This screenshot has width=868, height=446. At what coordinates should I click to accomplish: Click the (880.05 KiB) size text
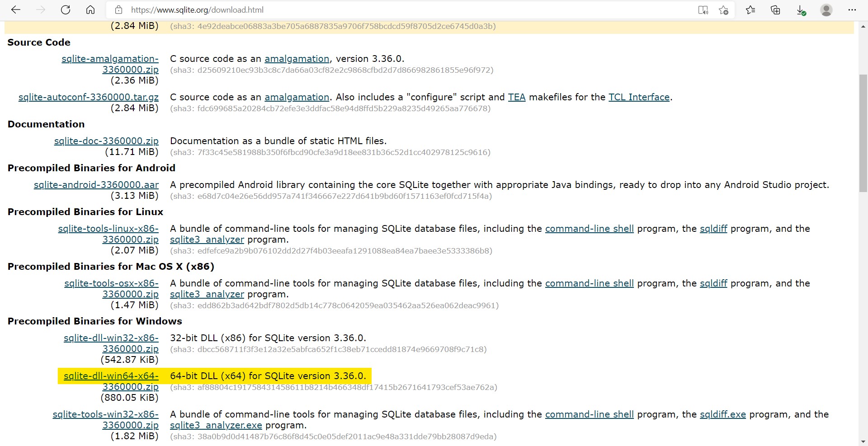(x=130, y=398)
